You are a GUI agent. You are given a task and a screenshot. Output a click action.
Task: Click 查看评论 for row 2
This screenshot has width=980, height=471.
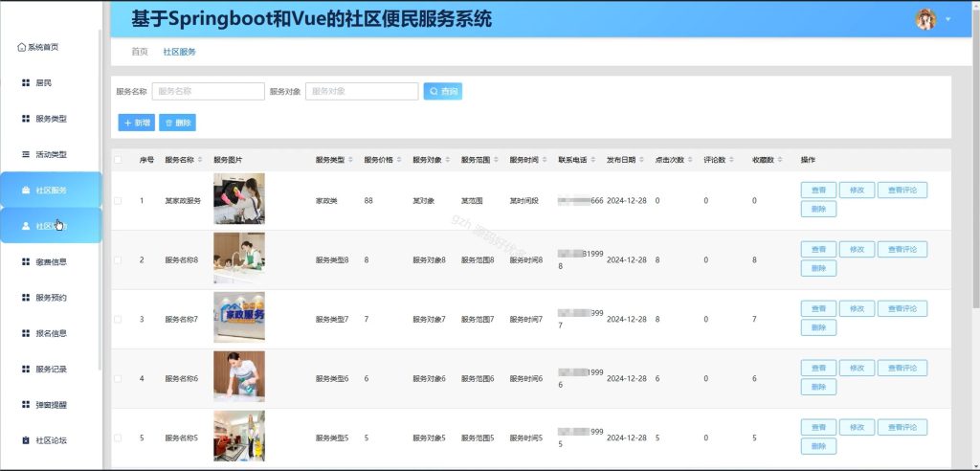coord(902,250)
